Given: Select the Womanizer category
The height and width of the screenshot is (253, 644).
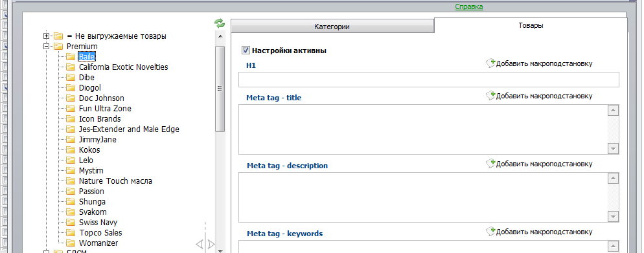Looking at the screenshot, I should point(98,243).
